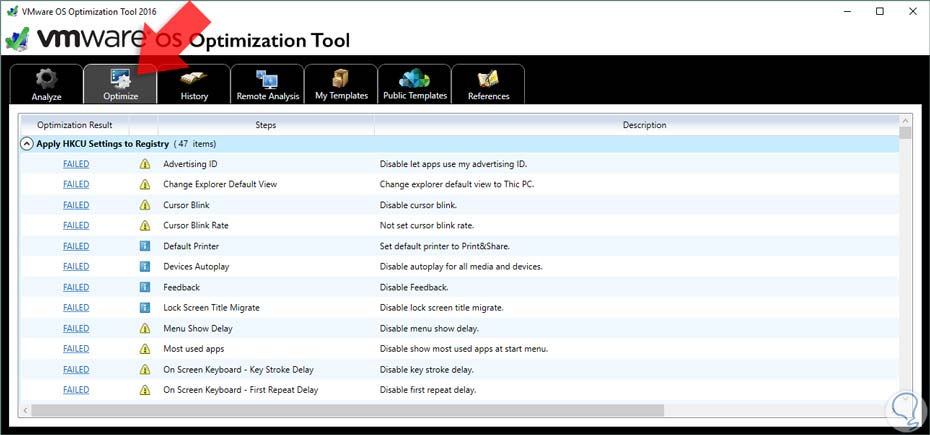930x435 pixels.
Task: Click the info icon beside Default Printer
Action: (144, 246)
